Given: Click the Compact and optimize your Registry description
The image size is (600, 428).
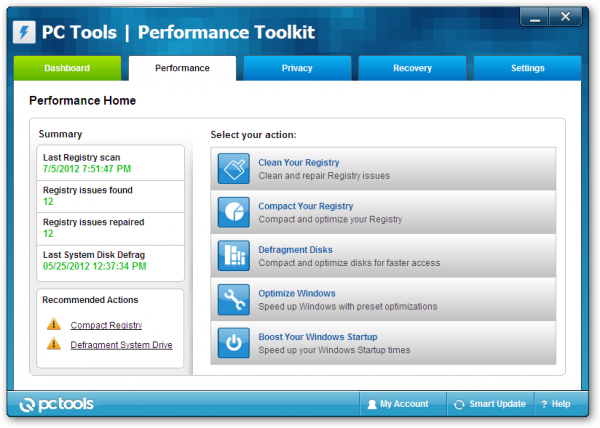Looking at the screenshot, I should coord(330,220).
